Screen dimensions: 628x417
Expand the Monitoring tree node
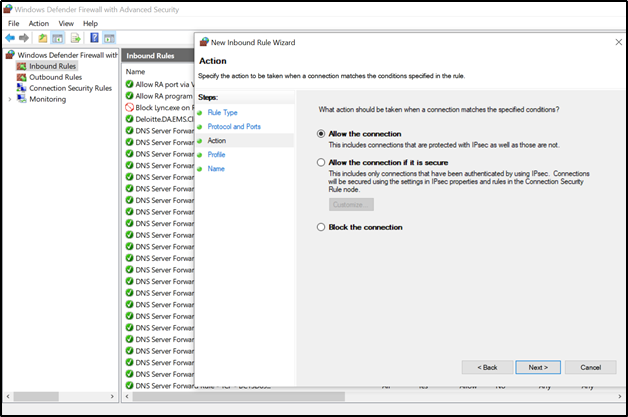click(9, 99)
